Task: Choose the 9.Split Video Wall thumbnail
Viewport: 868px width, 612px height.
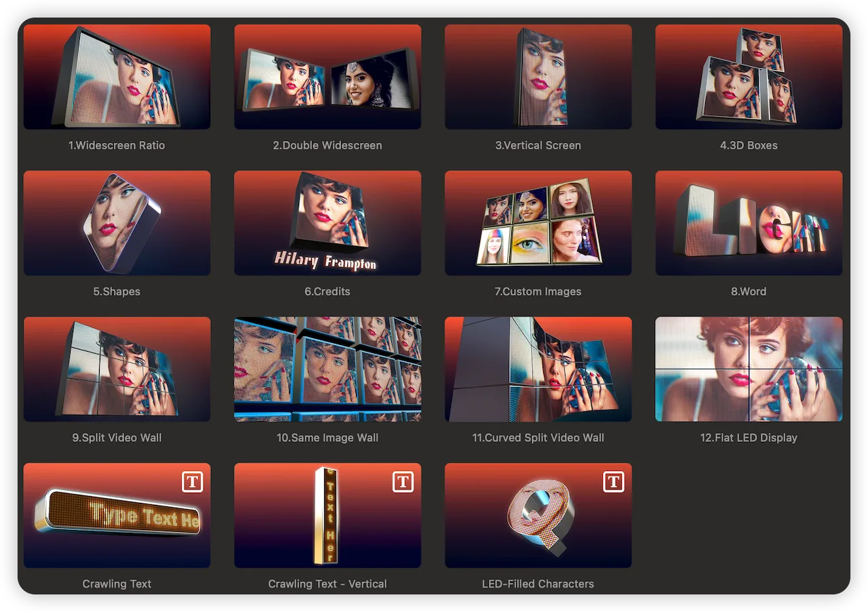Action: pyautogui.click(x=117, y=369)
